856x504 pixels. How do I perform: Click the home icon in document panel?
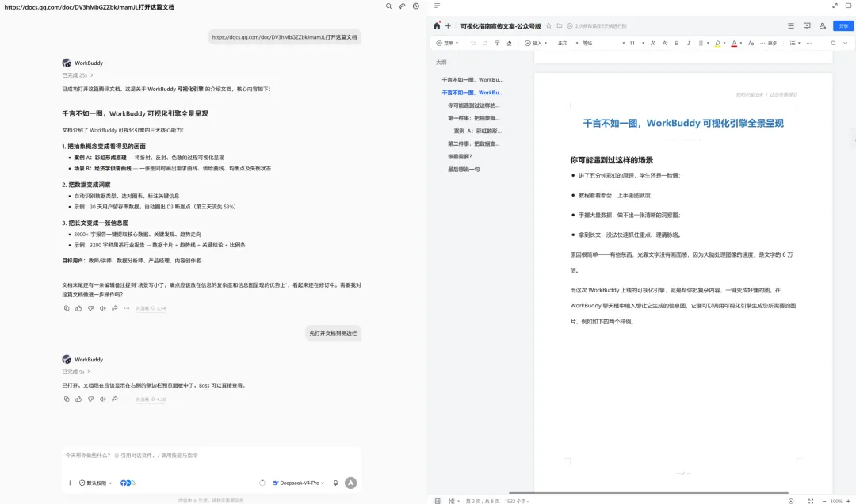coord(437,25)
